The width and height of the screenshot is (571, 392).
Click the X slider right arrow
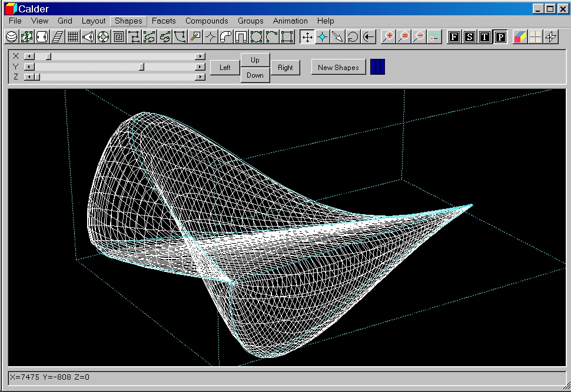pos(200,57)
